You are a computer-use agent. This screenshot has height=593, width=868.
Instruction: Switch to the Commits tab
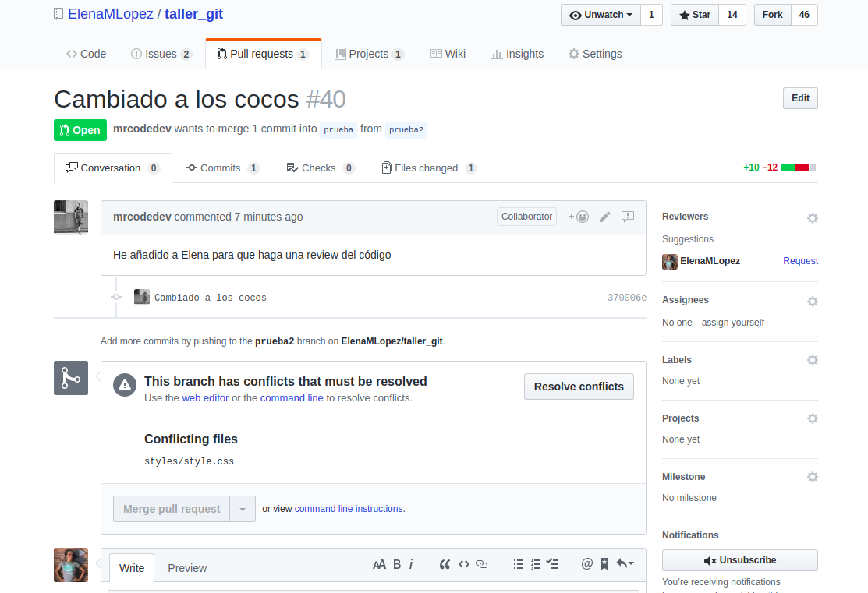pyautogui.click(x=222, y=168)
